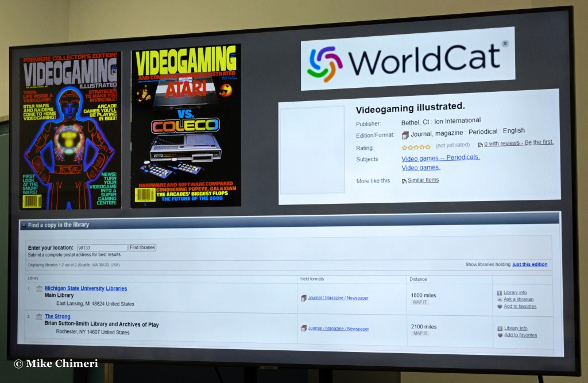Image resolution: width=588 pixels, height=383 pixels.
Task: Open the Atari vs. Coleco magazine cover
Action: point(185,126)
